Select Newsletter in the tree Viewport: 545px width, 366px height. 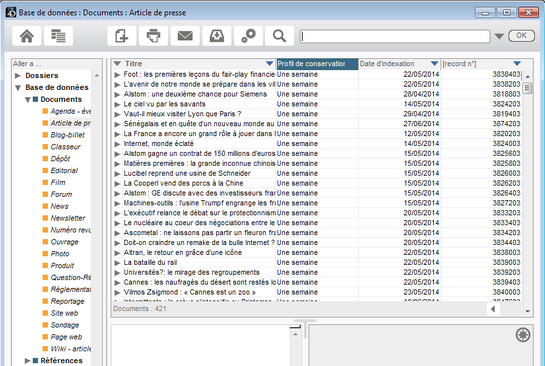(x=68, y=218)
